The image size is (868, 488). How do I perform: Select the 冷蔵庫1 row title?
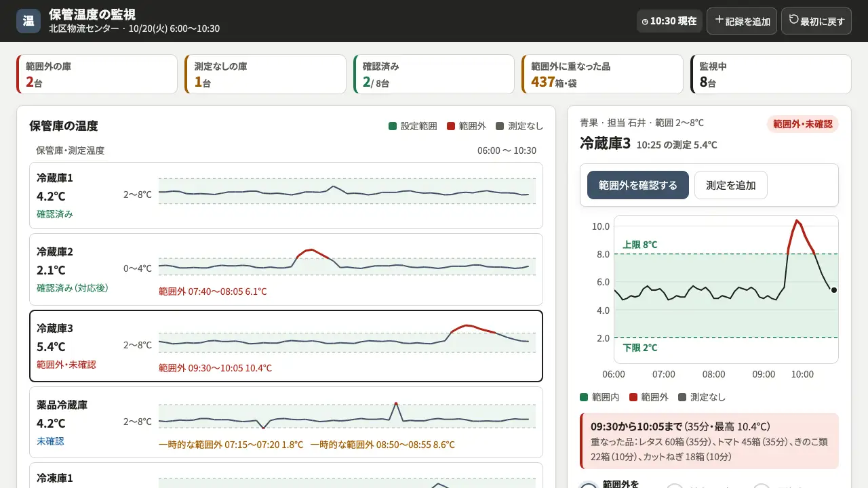pos(55,178)
